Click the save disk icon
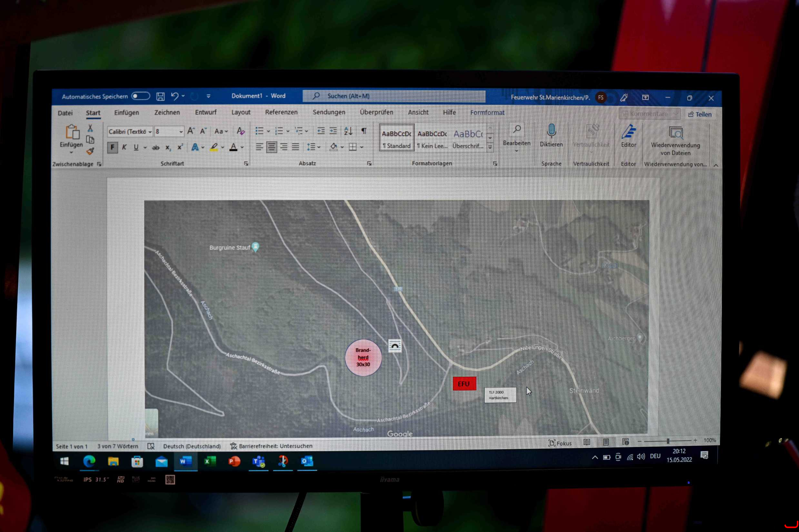 pyautogui.click(x=160, y=96)
